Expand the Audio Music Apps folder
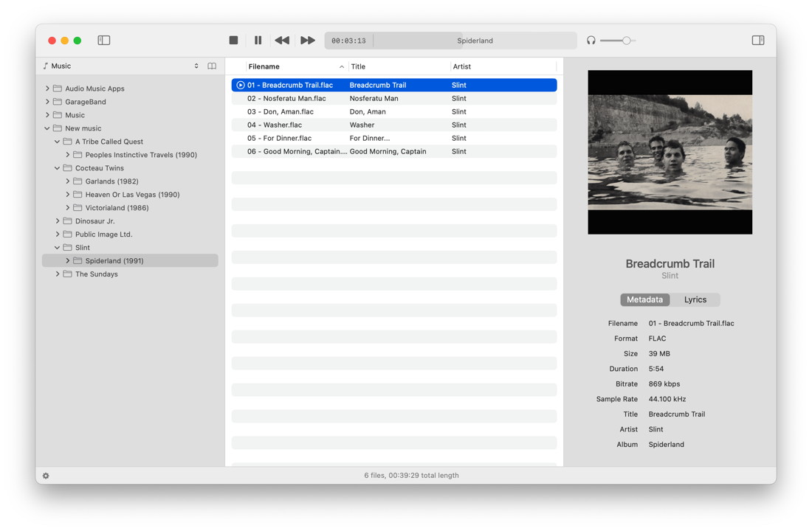This screenshot has height=531, width=812. tap(47, 88)
